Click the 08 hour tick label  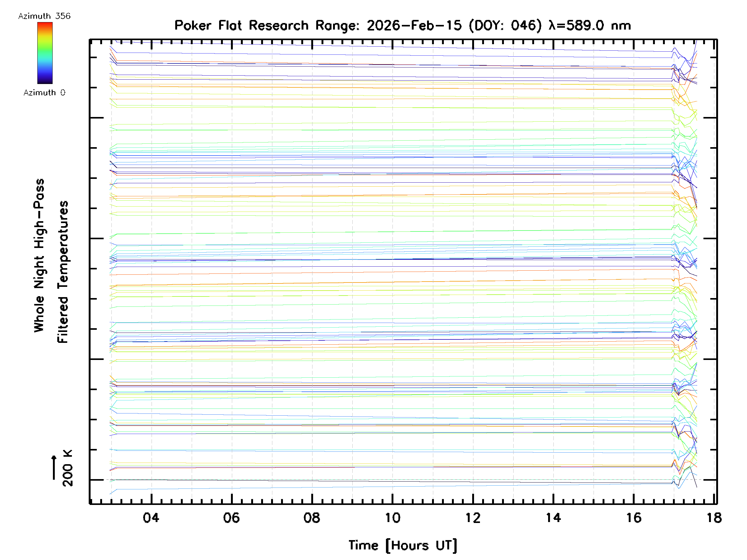(x=312, y=518)
